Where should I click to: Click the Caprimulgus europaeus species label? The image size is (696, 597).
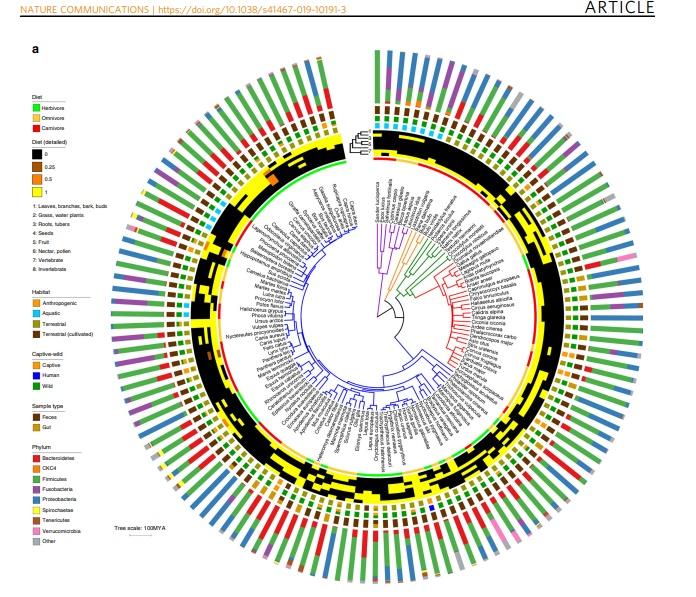click(x=492, y=283)
